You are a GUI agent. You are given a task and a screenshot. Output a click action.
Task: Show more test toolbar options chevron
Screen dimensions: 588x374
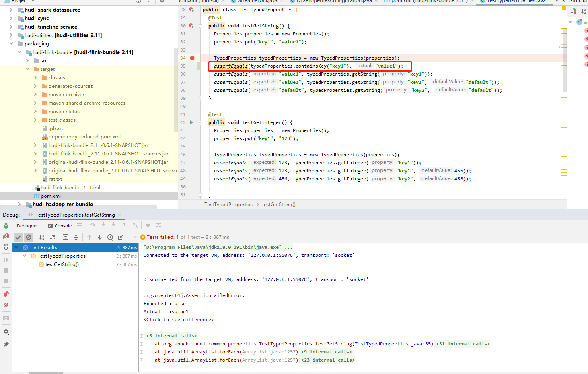point(135,237)
